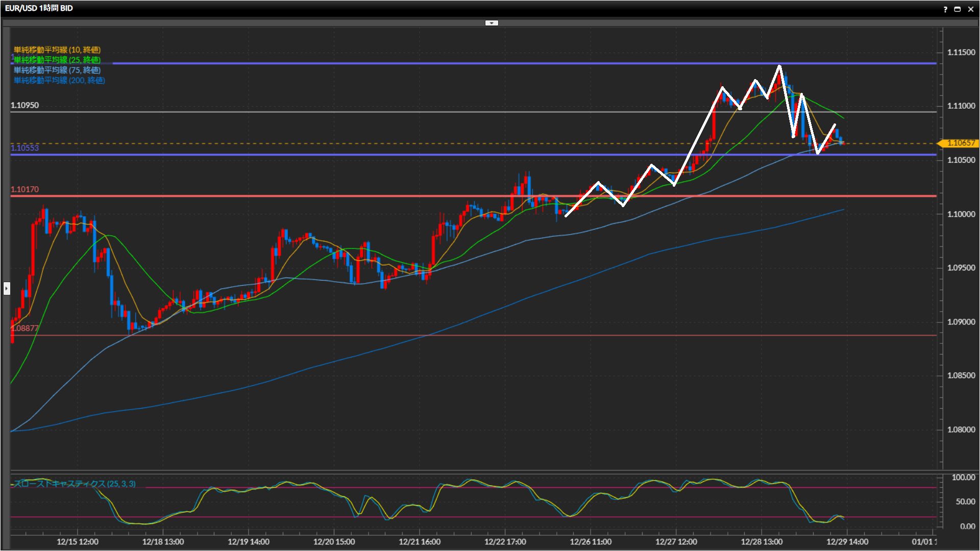Image resolution: width=980 pixels, height=551 pixels.
Task: Click the EUR/USD 1時間 BID title bar
Action: (39, 9)
